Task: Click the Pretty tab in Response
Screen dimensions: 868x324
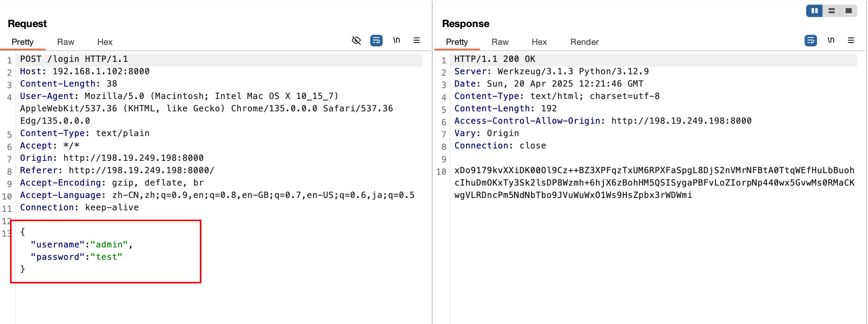Action: [x=457, y=42]
